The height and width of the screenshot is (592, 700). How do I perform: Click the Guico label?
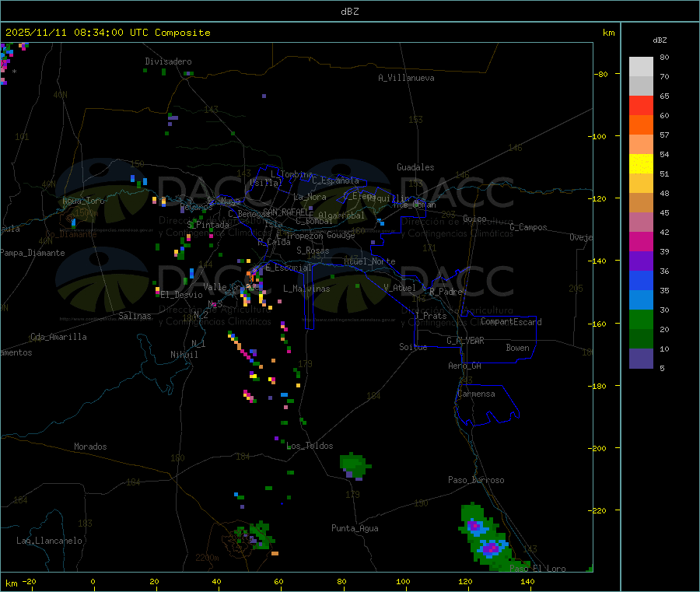[x=474, y=219]
